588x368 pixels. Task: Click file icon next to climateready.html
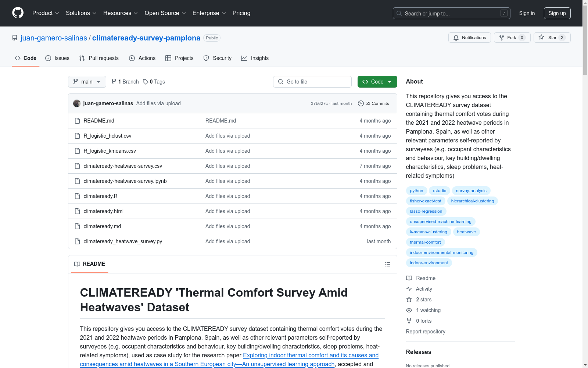point(77,211)
